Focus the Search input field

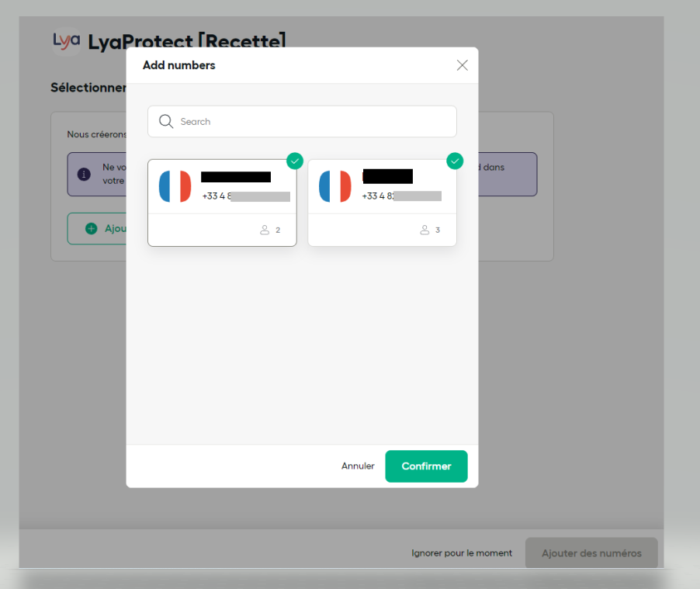point(310,122)
